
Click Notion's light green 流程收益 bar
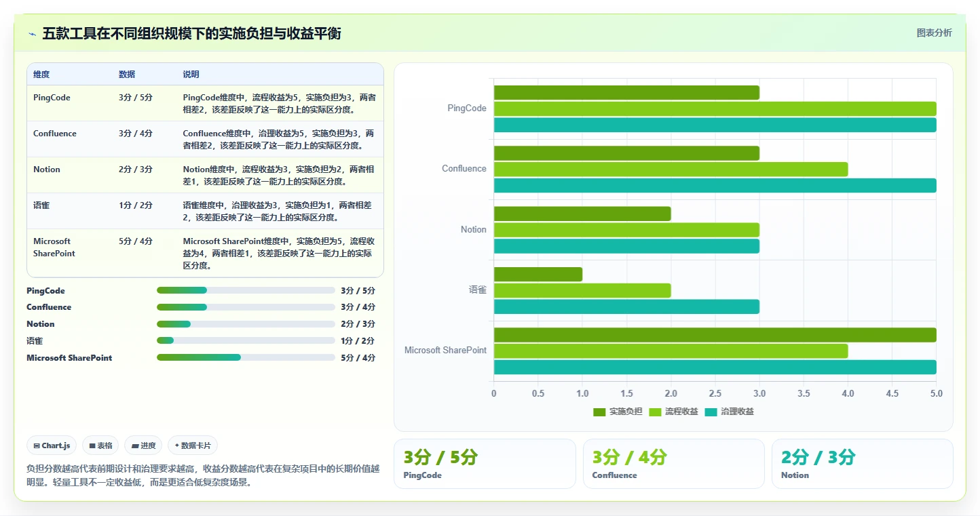tap(626, 230)
